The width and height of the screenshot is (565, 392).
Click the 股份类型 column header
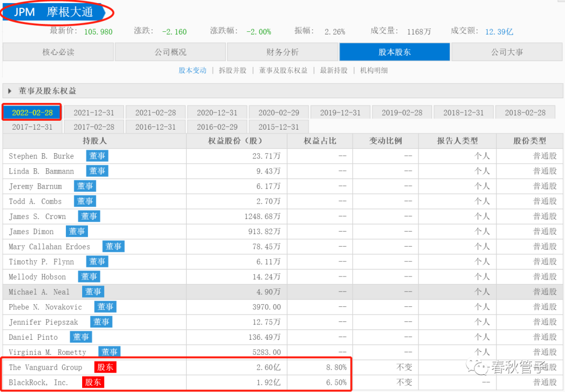point(529,141)
